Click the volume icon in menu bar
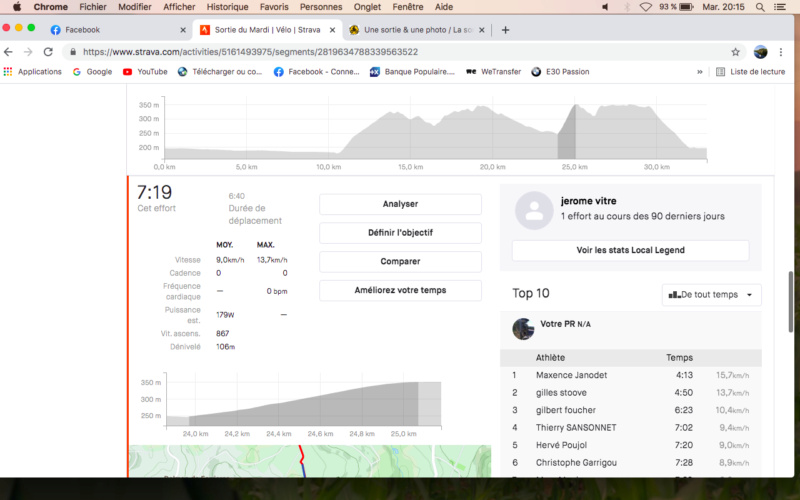The image size is (800, 500). coord(606,7)
